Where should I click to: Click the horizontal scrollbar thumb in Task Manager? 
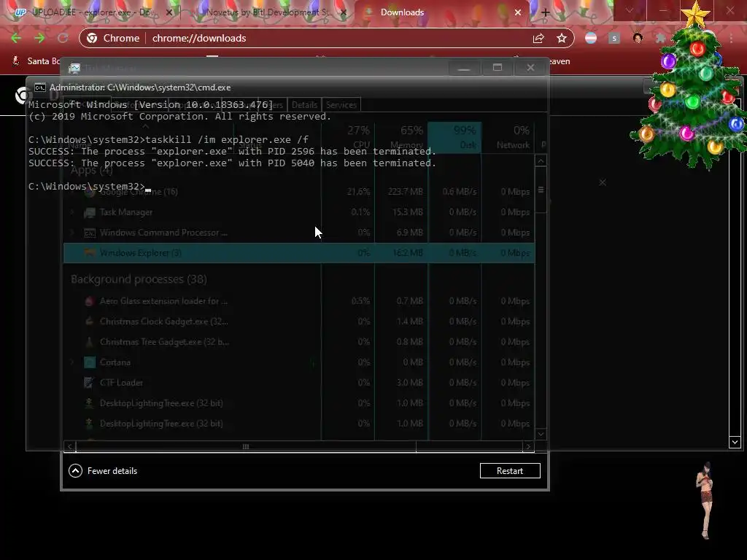[x=246, y=447]
